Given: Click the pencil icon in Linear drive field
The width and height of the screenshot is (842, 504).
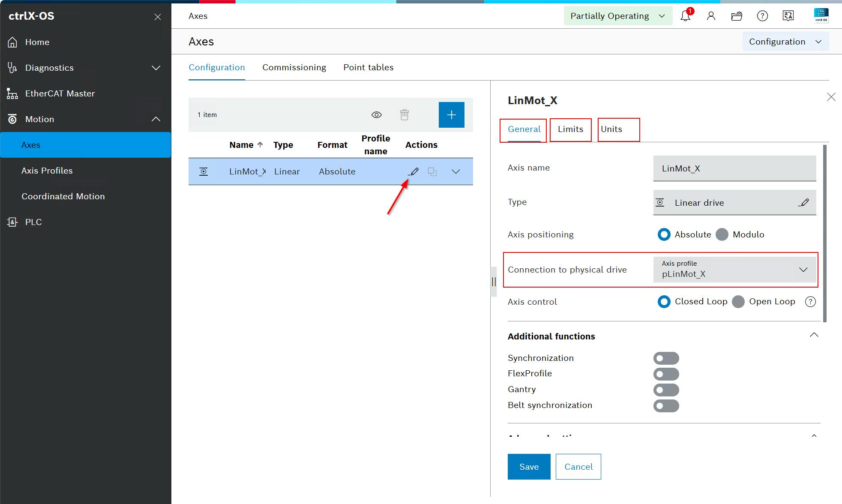Looking at the screenshot, I should click(804, 203).
